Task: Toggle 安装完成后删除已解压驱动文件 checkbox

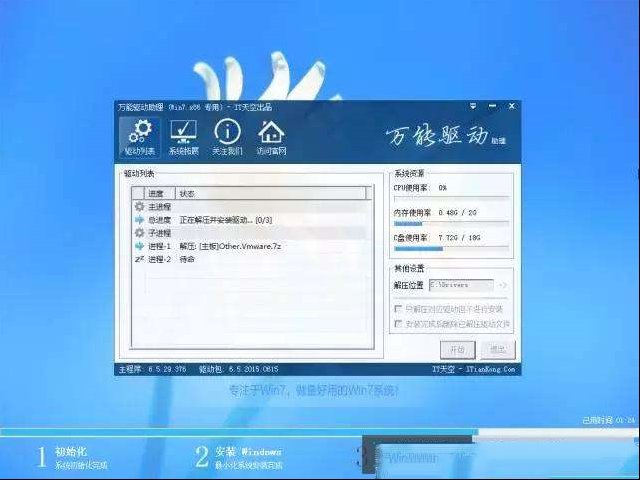Action: point(398,324)
